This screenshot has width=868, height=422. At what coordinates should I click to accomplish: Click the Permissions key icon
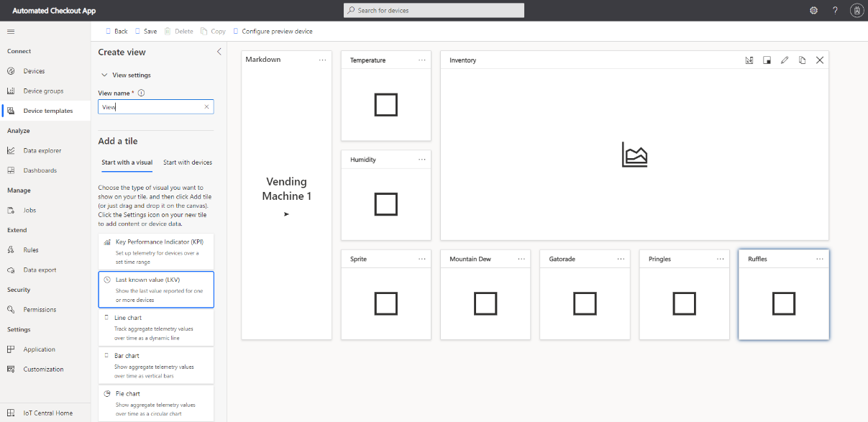click(11, 310)
